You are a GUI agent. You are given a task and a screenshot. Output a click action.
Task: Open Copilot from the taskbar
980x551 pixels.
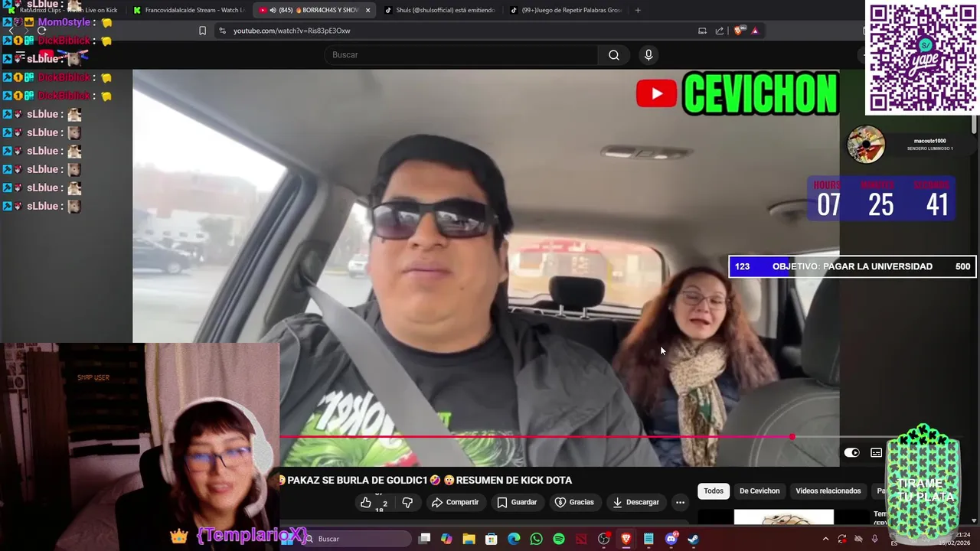point(446,539)
